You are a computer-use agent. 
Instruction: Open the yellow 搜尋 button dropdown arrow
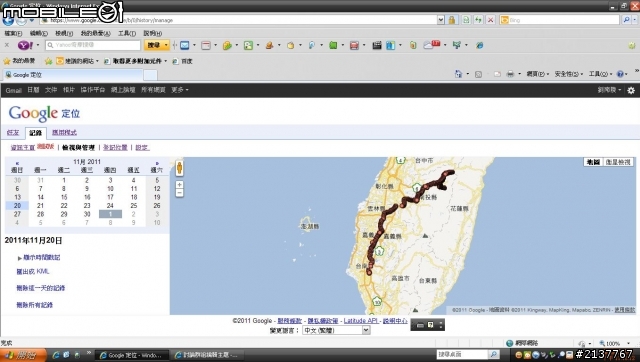(166, 45)
